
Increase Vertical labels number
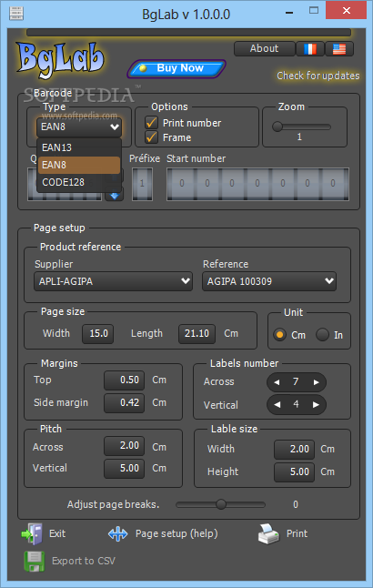coord(316,405)
